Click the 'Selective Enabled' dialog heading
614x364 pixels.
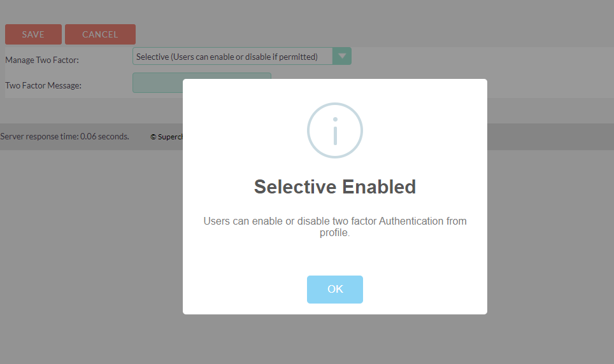click(335, 186)
